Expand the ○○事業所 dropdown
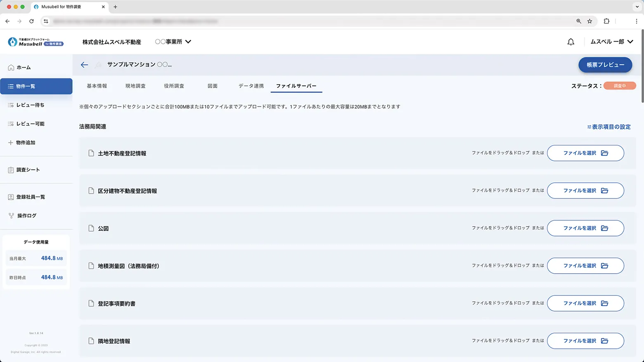 [x=173, y=42]
